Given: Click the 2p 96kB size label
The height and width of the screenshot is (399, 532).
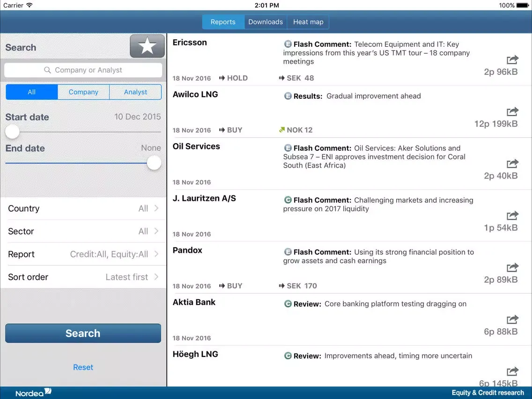Looking at the screenshot, I should 501,72.
